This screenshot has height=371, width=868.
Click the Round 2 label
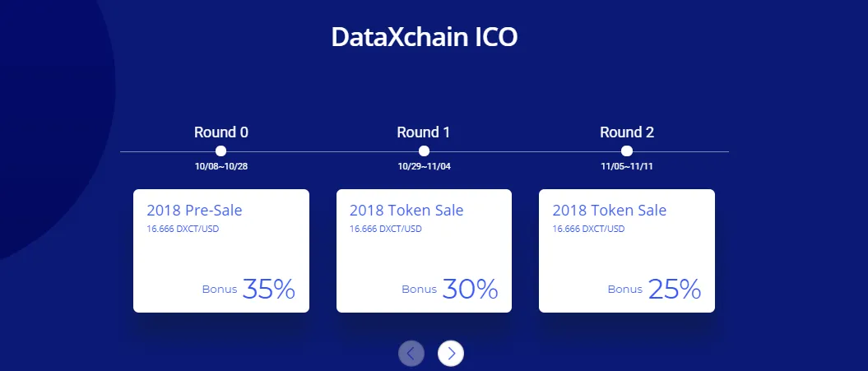pos(627,132)
